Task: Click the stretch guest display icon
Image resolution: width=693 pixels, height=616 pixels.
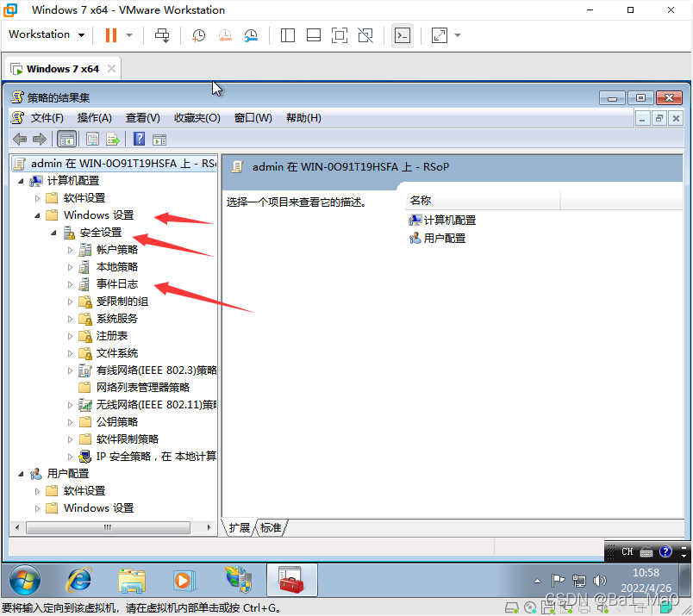Action: pyautogui.click(x=440, y=35)
